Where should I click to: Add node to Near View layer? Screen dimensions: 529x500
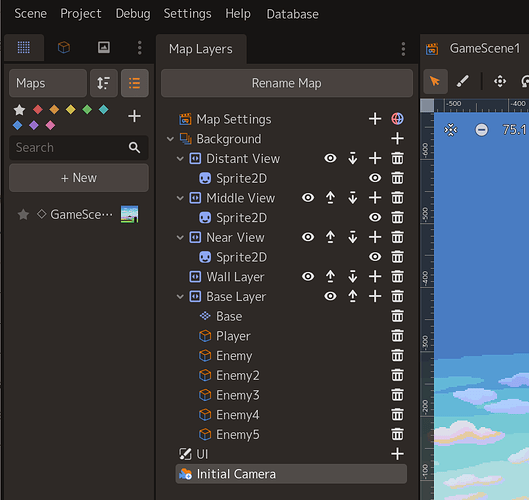pos(375,237)
